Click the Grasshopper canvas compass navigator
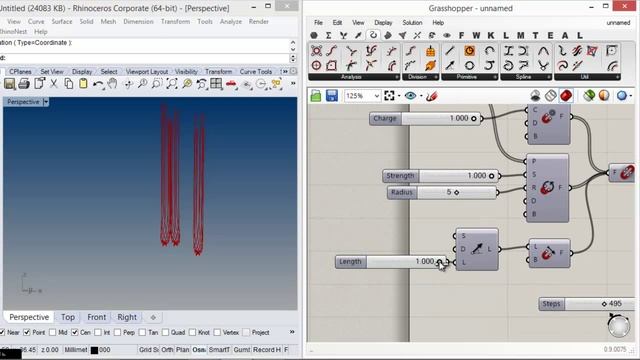 tap(619, 326)
